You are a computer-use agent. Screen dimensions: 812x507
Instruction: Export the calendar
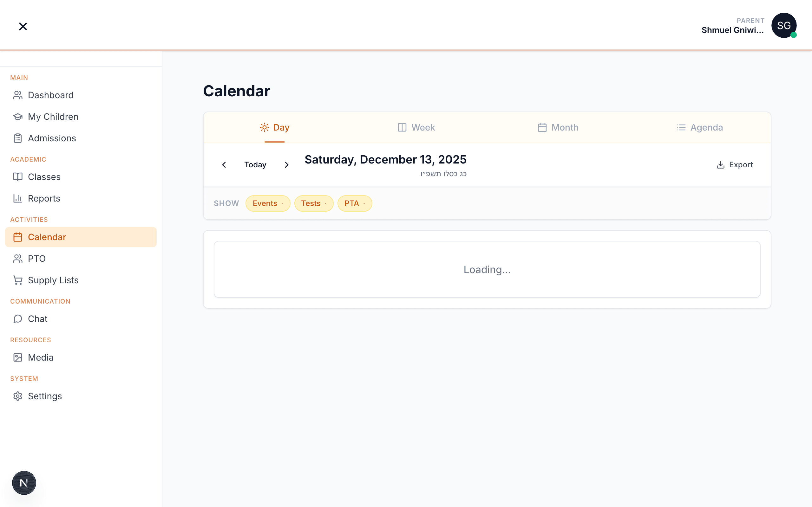735,164
